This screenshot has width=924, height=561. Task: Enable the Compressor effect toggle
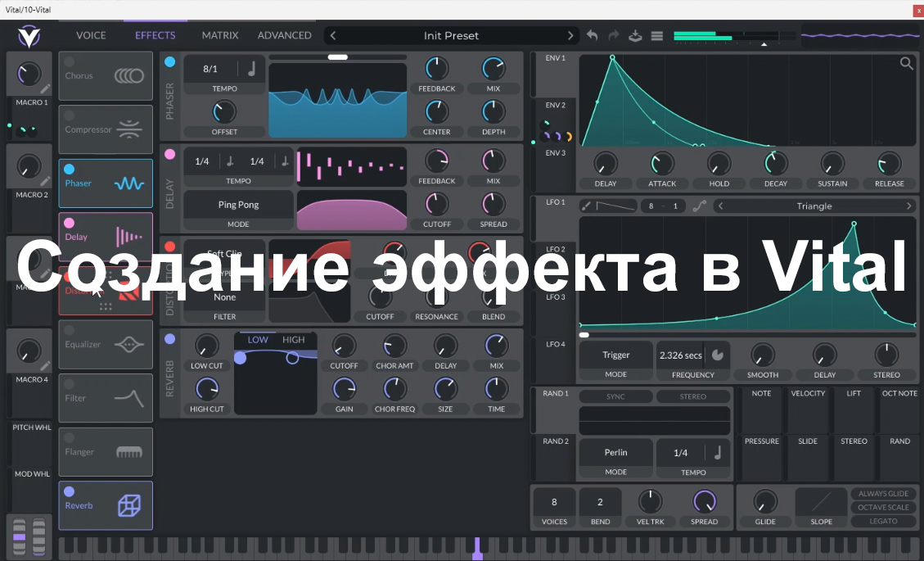pyautogui.click(x=69, y=115)
